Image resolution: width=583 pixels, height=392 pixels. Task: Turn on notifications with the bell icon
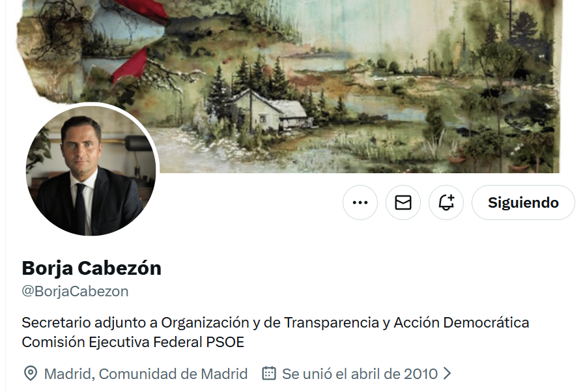point(446,203)
